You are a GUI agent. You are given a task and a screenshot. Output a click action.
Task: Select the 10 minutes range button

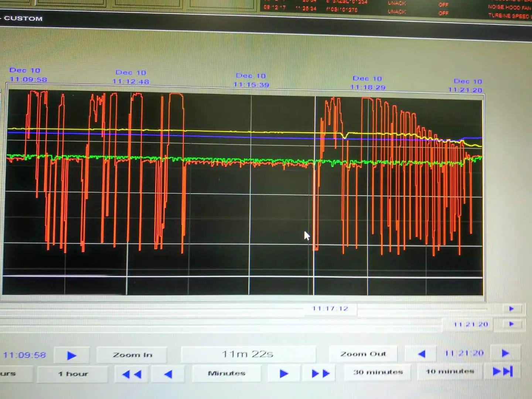pos(450,371)
